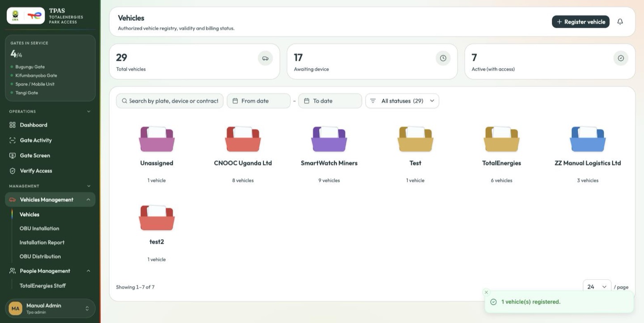The height and width of the screenshot is (323, 644).
Task: Change the rows per page dropdown
Action: 597,287
